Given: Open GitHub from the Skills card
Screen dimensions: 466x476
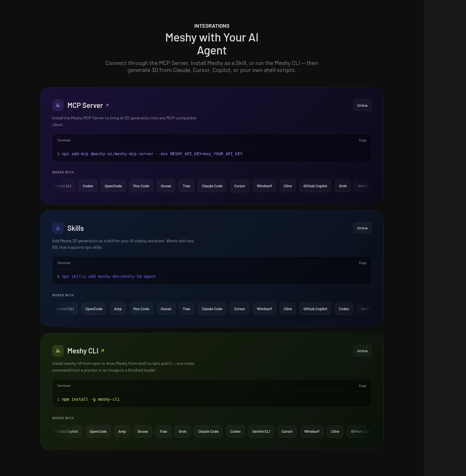Looking at the screenshot, I should click(362, 228).
